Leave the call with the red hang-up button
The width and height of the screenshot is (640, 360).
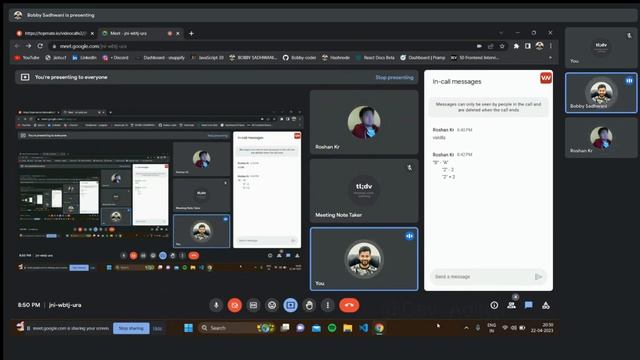click(x=349, y=305)
